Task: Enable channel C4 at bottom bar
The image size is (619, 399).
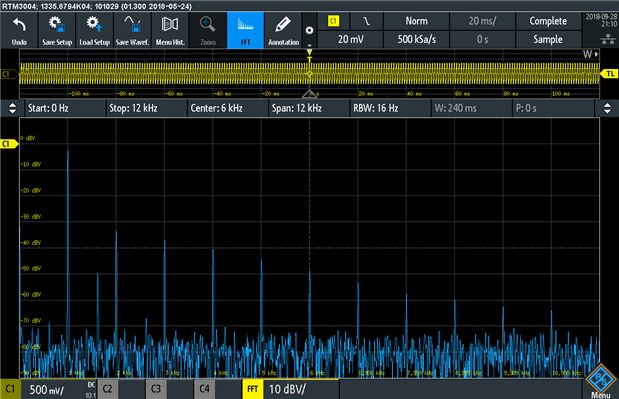Action: tap(204, 389)
